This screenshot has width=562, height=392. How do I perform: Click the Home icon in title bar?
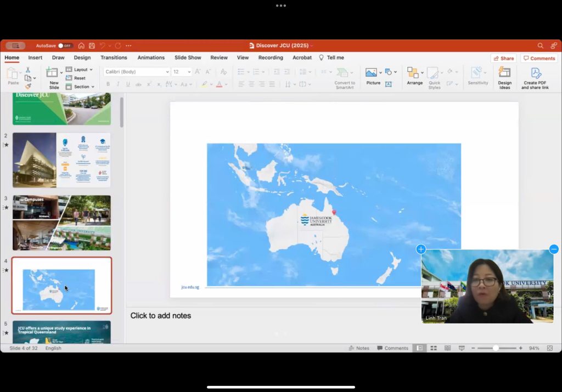point(81,46)
